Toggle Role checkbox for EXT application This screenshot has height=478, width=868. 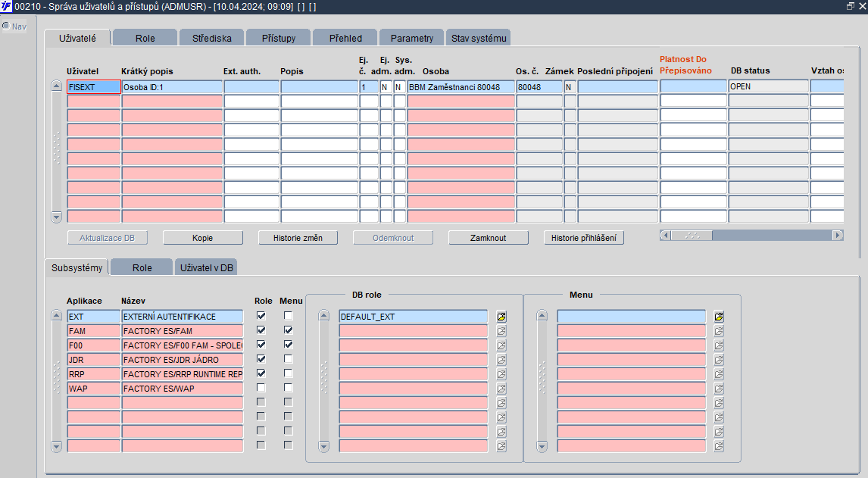point(261,316)
